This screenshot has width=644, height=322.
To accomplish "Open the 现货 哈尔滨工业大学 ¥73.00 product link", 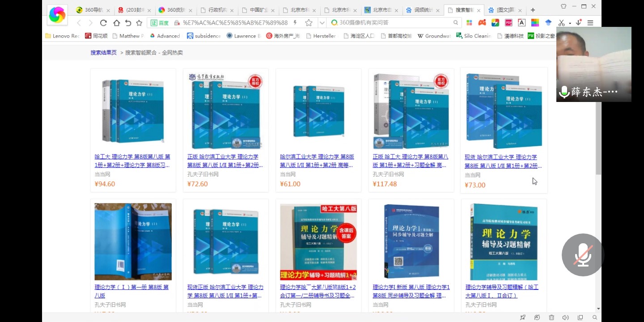I will pos(503,161).
